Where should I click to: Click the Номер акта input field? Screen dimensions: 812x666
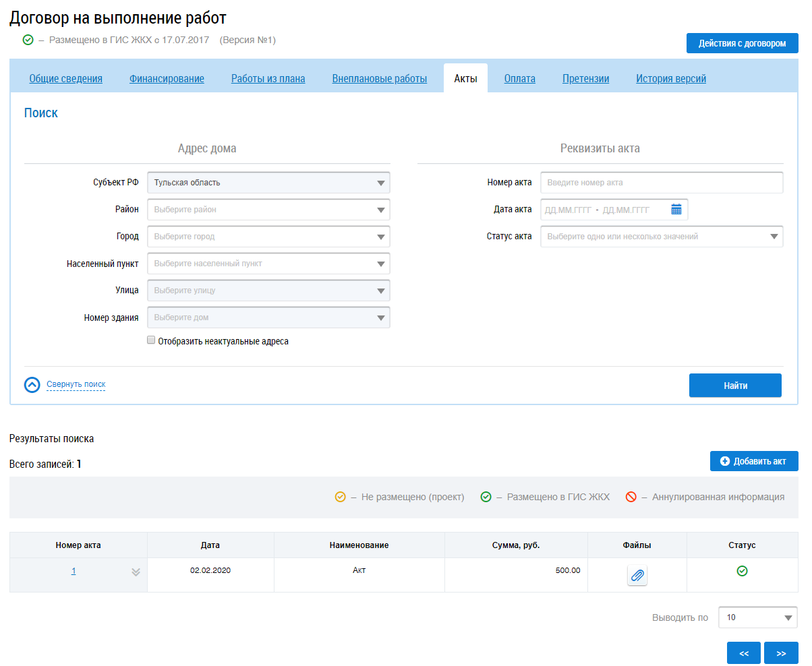tap(661, 183)
